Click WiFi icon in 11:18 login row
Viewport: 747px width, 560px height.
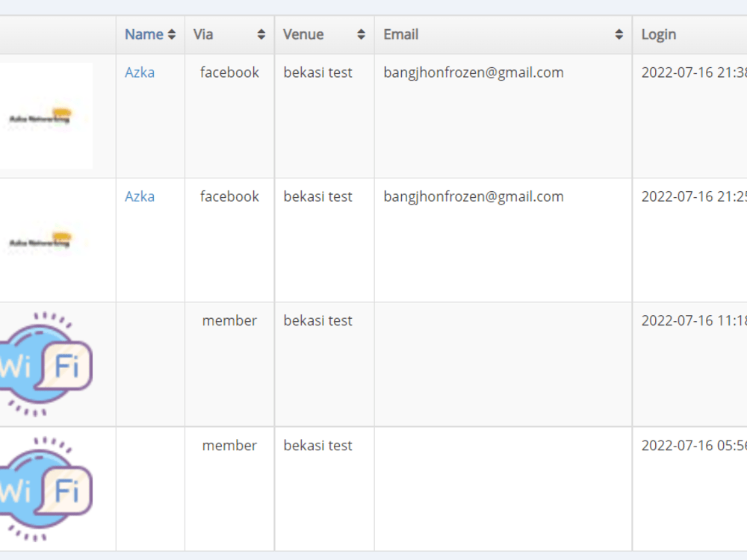[46, 364]
